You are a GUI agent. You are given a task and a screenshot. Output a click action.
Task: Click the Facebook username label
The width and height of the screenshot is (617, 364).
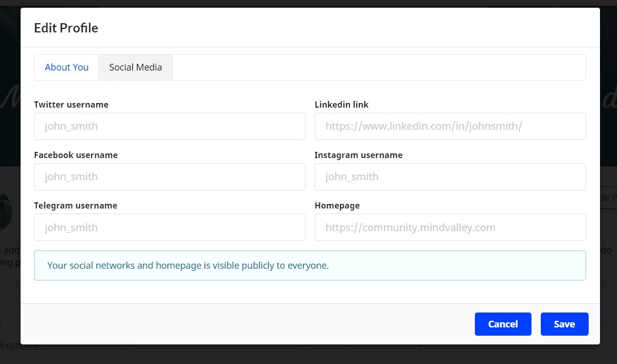pyautogui.click(x=76, y=155)
